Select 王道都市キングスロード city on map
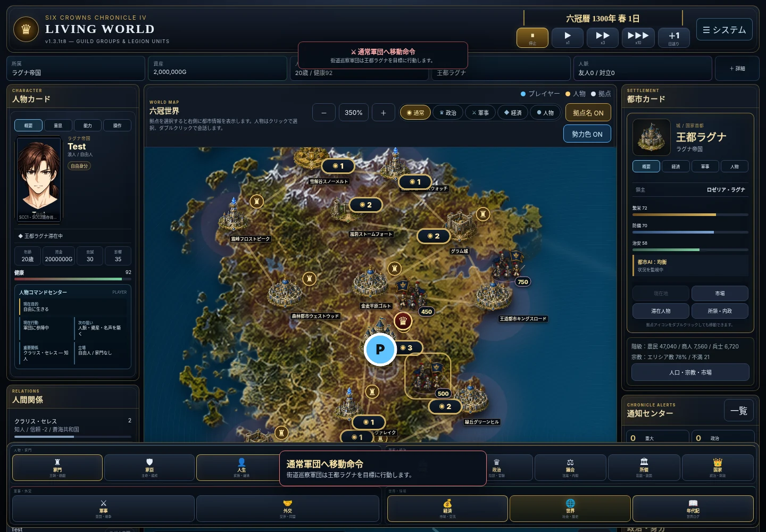 coord(494,296)
